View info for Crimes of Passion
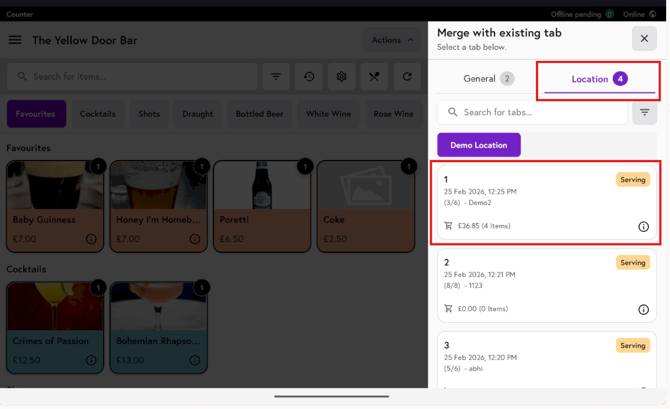This screenshot has height=409, width=670. (x=91, y=360)
